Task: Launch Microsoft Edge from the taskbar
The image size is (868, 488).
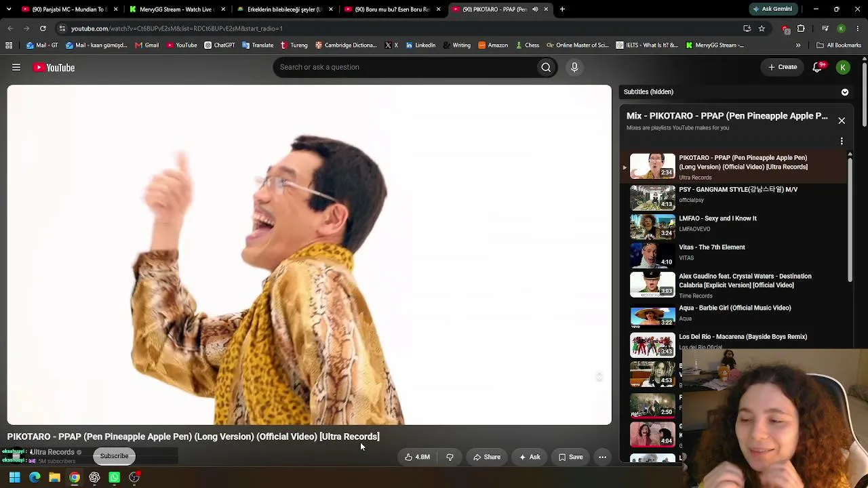Action: (35, 478)
